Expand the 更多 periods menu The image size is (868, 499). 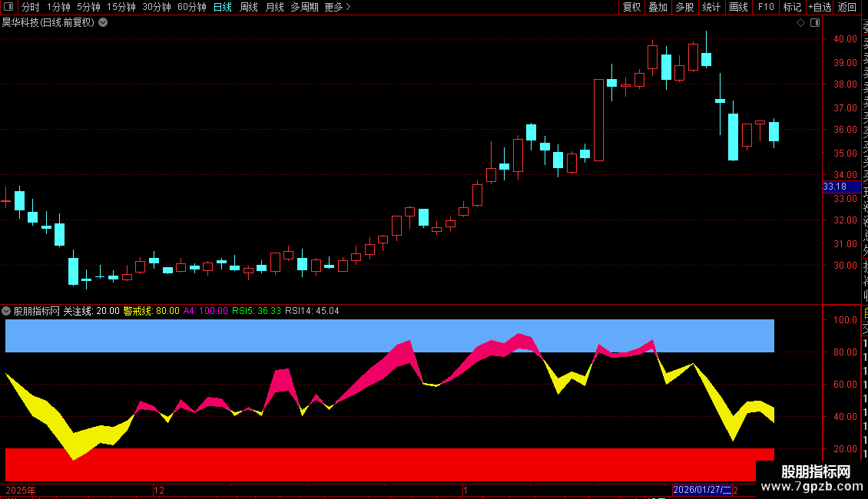click(x=338, y=7)
